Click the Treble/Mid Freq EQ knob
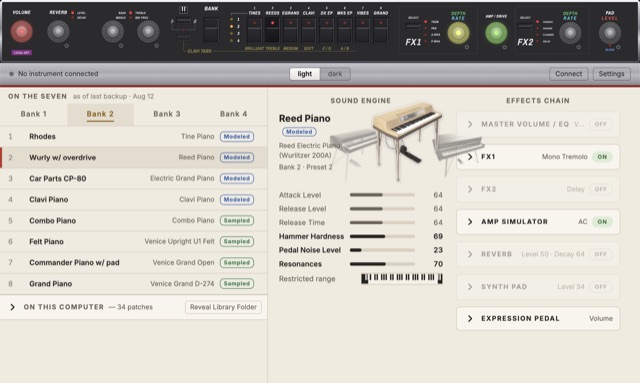The width and height of the screenshot is (640, 383). 148,31
